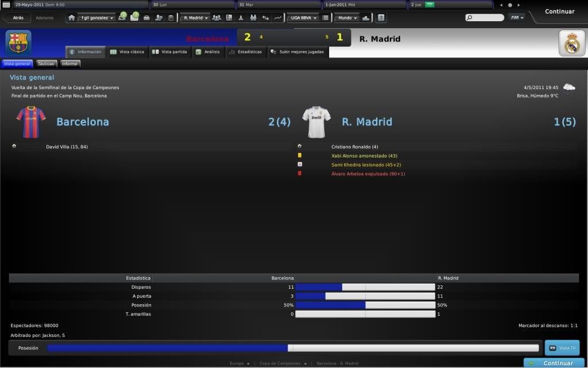The image size is (588, 368).
Task: Open the Vista partida tab
Action: pyautogui.click(x=169, y=52)
